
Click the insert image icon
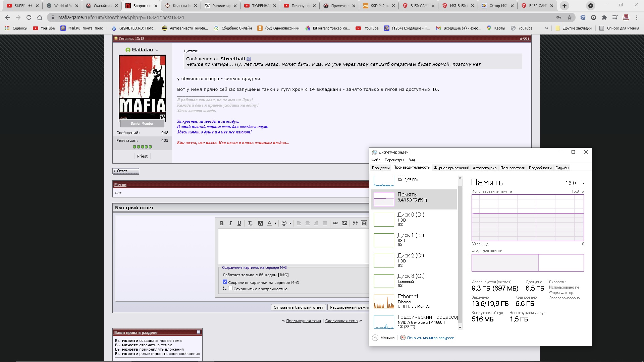(344, 223)
